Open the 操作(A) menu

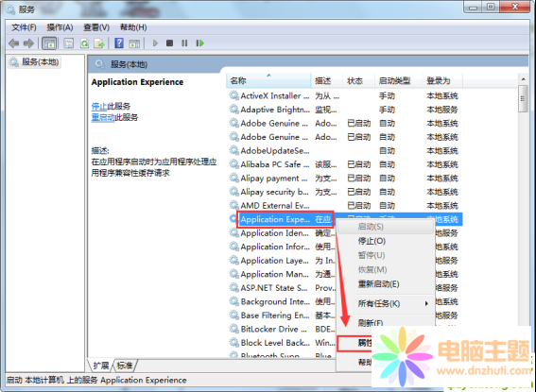(x=60, y=27)
